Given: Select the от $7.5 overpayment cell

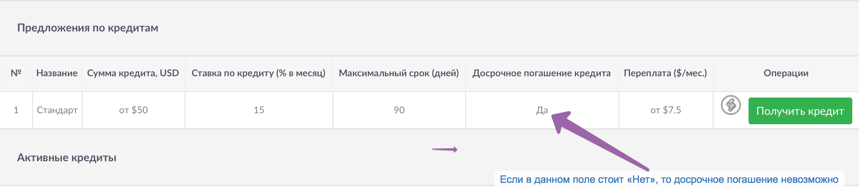Looking at the screenshot, I should click(666, 110).
